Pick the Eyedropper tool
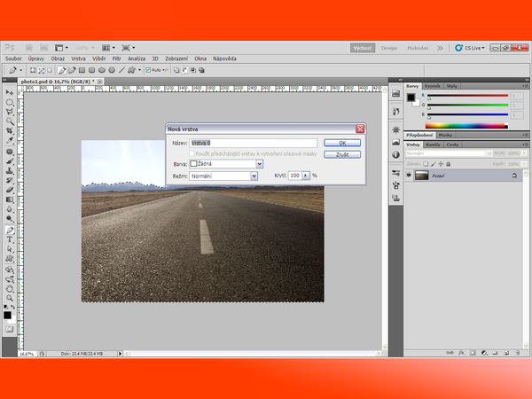This screenshot has width=532, height=399. coord(10,139)
